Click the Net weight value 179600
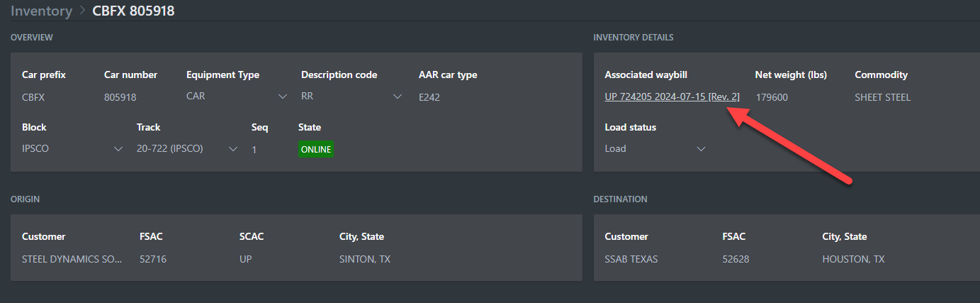980x303 pixels. [772, 97]
